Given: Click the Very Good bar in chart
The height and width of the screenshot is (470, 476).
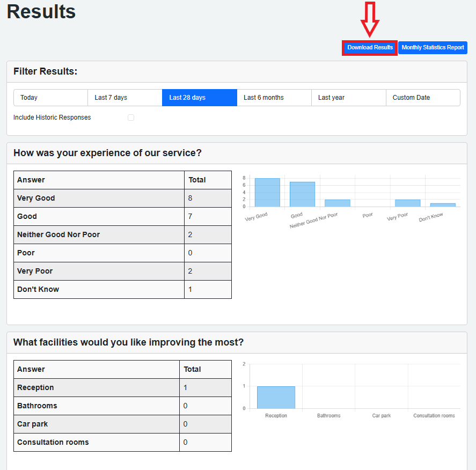Looking at the screenshot, I should pyautogui.click(x=267, y=193).
